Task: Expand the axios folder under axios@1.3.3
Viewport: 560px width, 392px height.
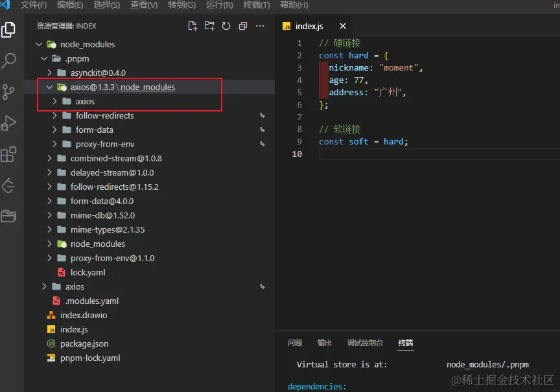Action: click(x=54, y=101)
